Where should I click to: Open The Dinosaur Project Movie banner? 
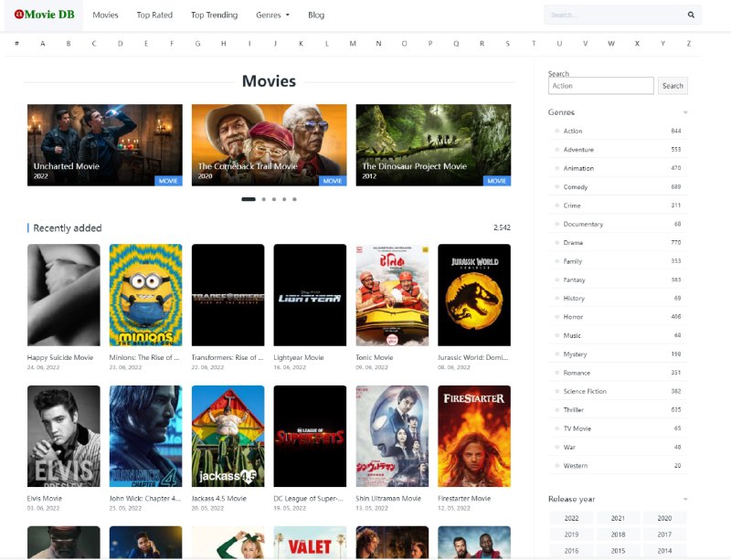click(433, 145)
